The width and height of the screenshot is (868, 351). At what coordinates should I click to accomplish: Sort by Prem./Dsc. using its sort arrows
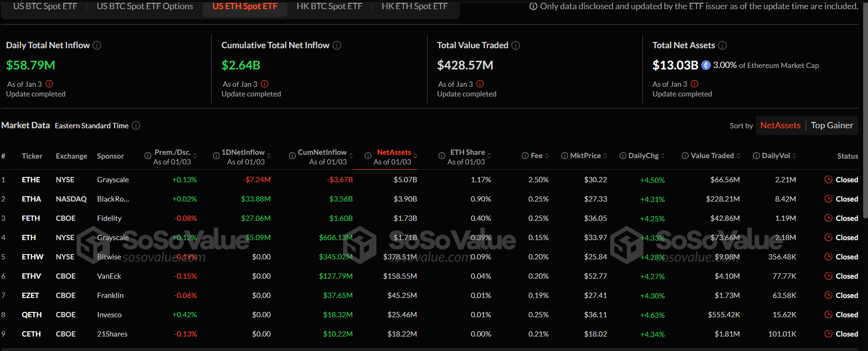195,156
